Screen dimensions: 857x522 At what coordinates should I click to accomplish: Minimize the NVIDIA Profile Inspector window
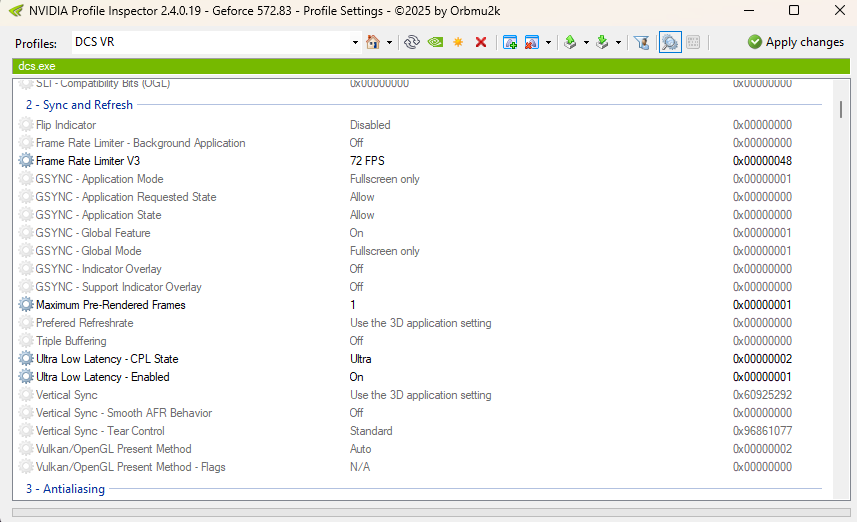click(749, 10)
